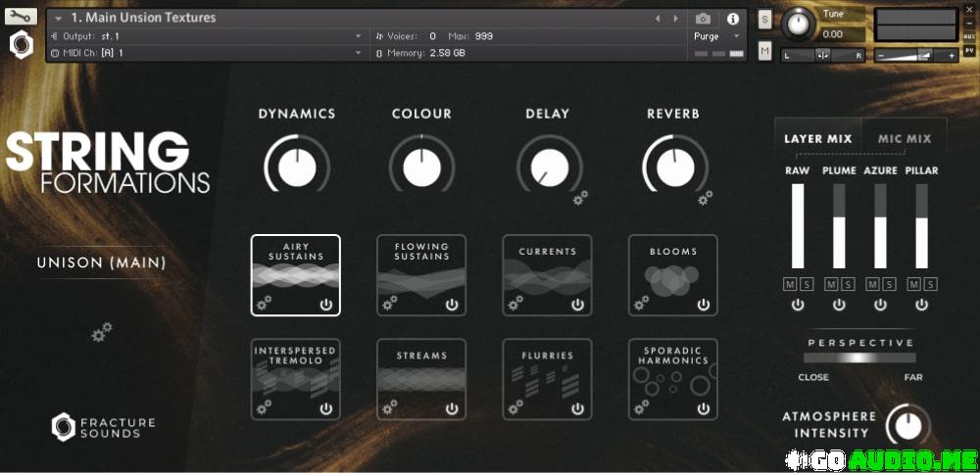This screenshot has height=473, width=980.
Task: Click the pan center icon
Action: pyautogui.click(x=823, y=56)
